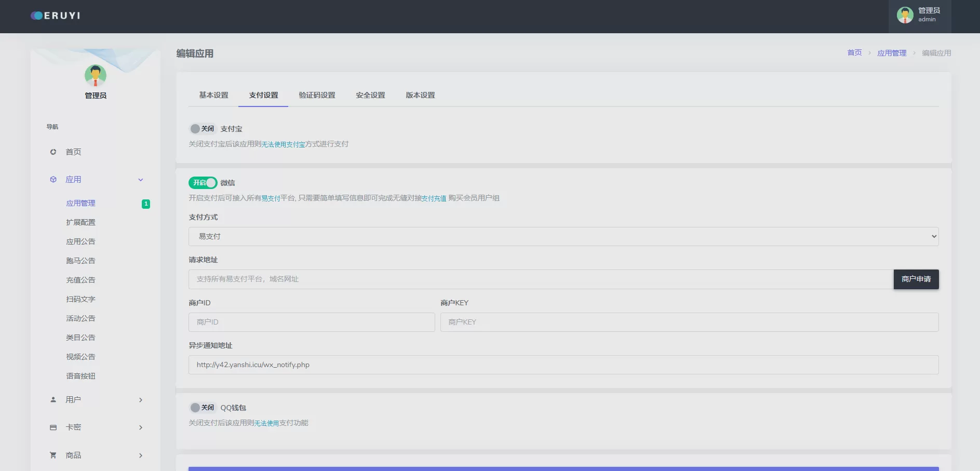
Task: Click the home icon beside 首页
Action: pos(53,152)
